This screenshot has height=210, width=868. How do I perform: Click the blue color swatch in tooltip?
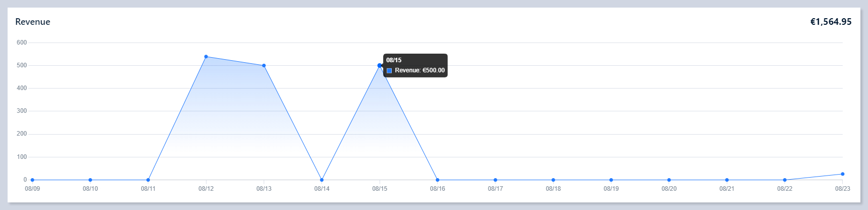coord(389,71)
